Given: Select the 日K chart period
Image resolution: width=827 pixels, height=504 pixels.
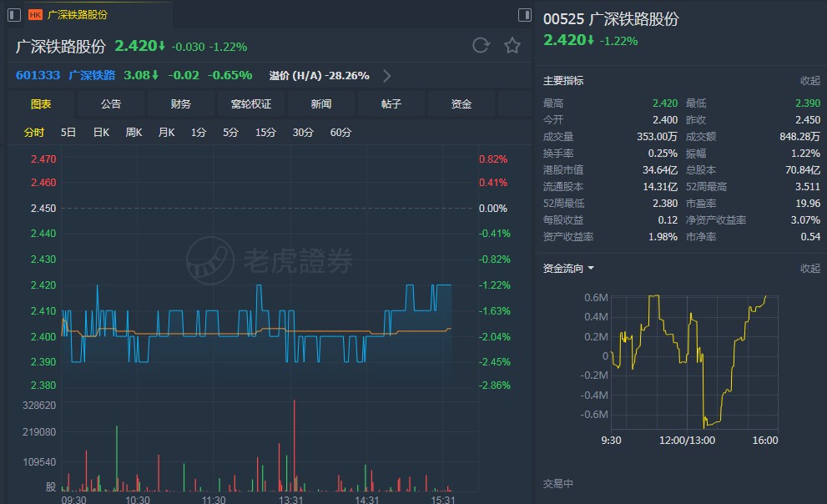Looking at the screenshot, I should pos(101,133).
